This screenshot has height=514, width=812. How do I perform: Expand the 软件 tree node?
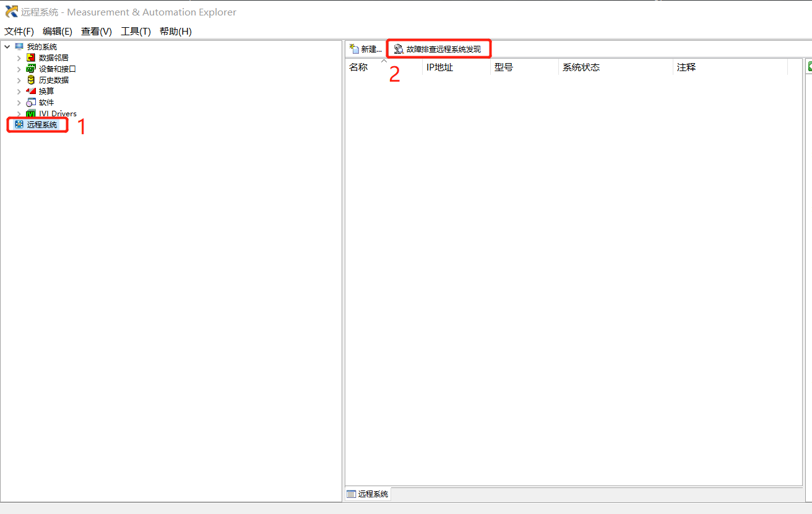19,103
